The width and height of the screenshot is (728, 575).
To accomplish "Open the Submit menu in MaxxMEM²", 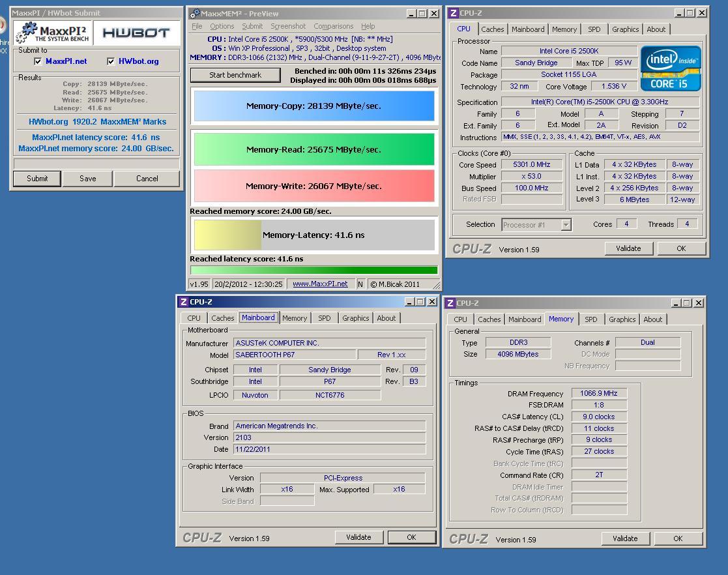I will coord(252,27).
